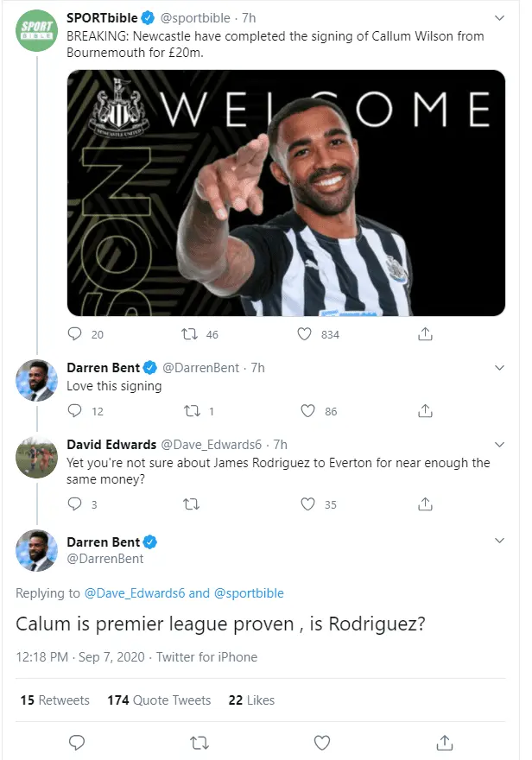Reply to 'Love this signing' tweet
The image size is (532, 760).
pyautogui.click(x=75, y=412)
